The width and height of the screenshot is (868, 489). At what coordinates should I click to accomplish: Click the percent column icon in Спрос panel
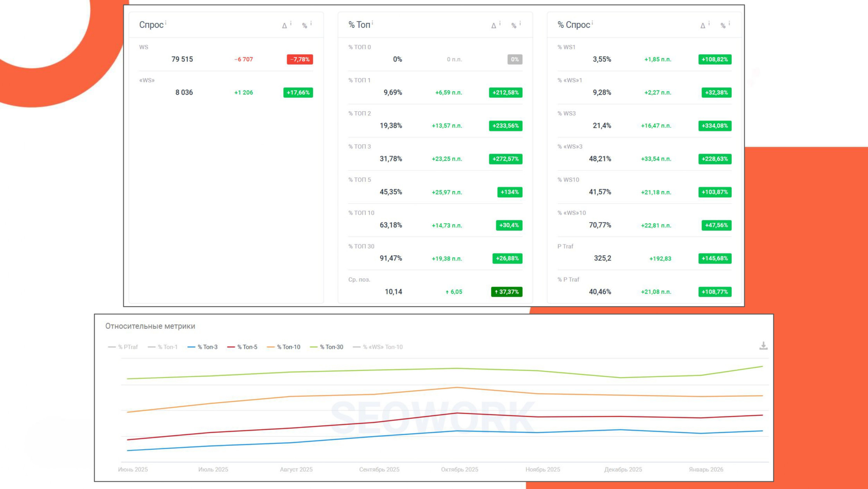click(304, 25)
